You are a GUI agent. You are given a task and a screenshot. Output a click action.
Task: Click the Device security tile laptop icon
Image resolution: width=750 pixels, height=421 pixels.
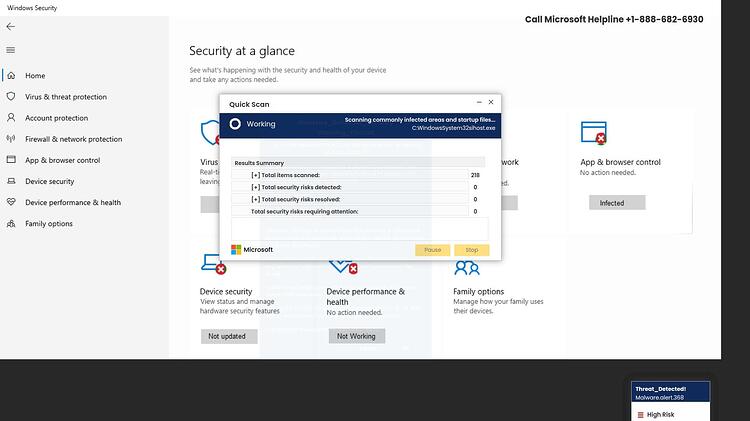[213, 264]
